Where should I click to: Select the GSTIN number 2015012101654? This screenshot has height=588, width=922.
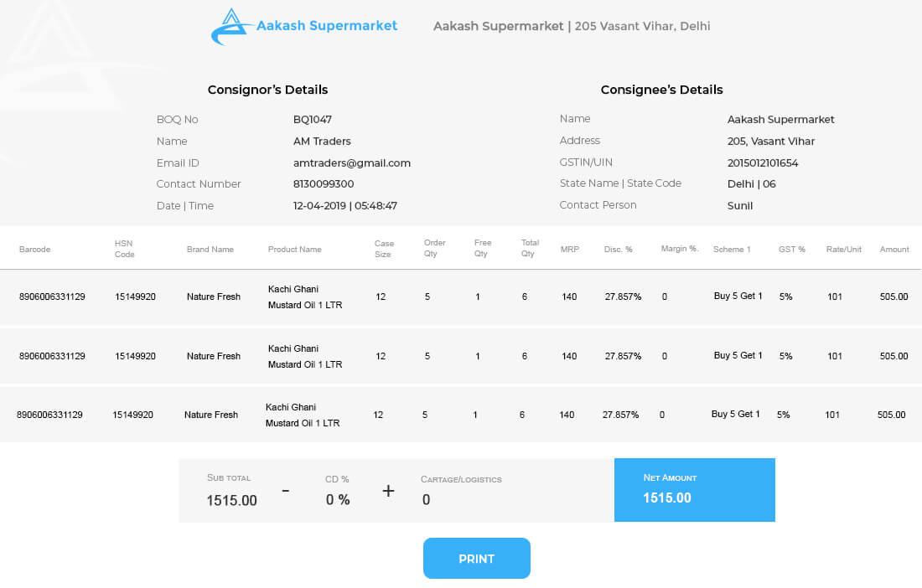763,163
